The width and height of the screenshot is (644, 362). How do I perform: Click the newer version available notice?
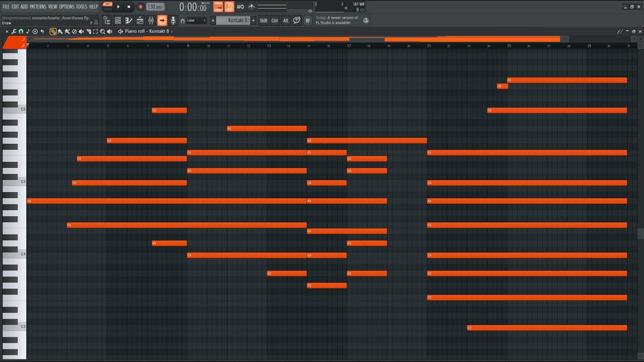(337, 20)
